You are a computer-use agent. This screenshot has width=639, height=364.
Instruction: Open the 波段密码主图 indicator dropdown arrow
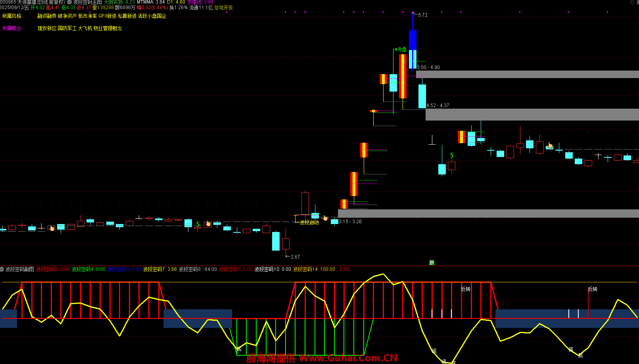(x=69, y=2)
